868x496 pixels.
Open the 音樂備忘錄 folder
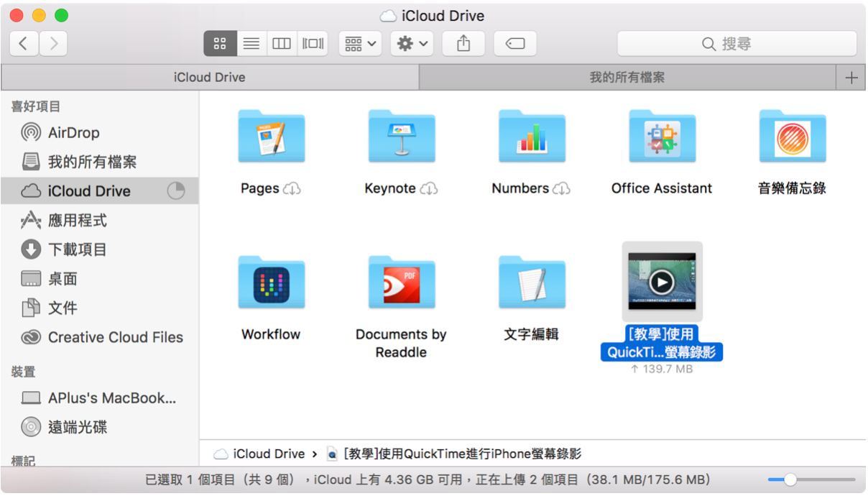[792, 137]
